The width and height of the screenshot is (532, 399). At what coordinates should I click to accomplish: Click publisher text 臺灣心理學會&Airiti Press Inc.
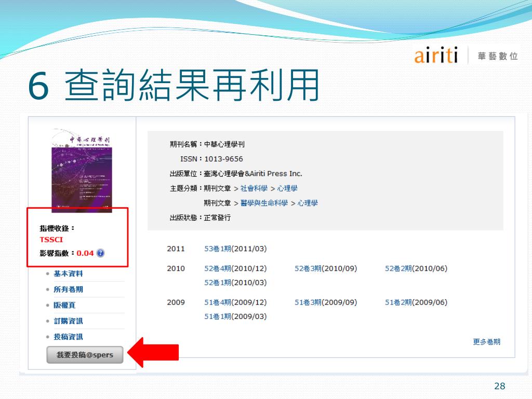tap(253, 174)
